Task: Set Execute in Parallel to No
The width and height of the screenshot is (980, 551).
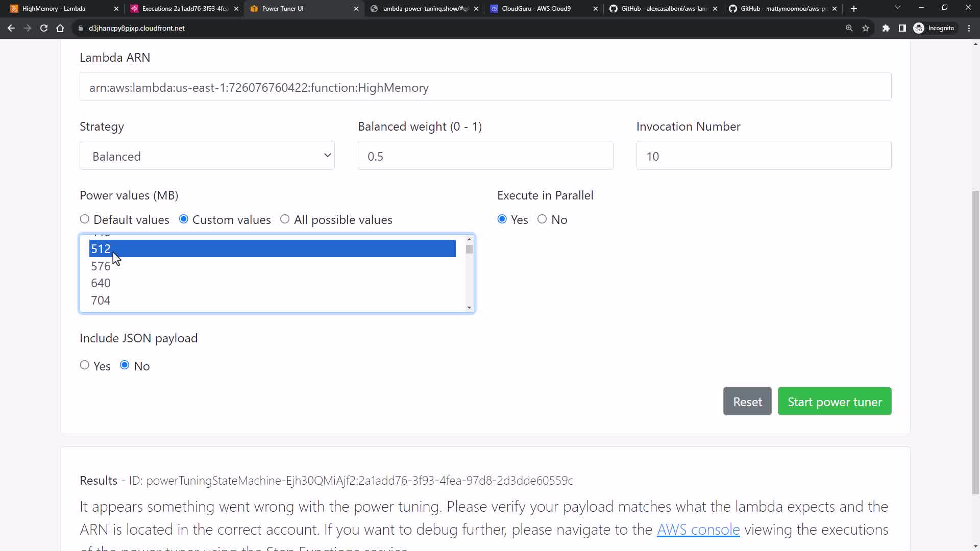Action: (x=542, y=219)
